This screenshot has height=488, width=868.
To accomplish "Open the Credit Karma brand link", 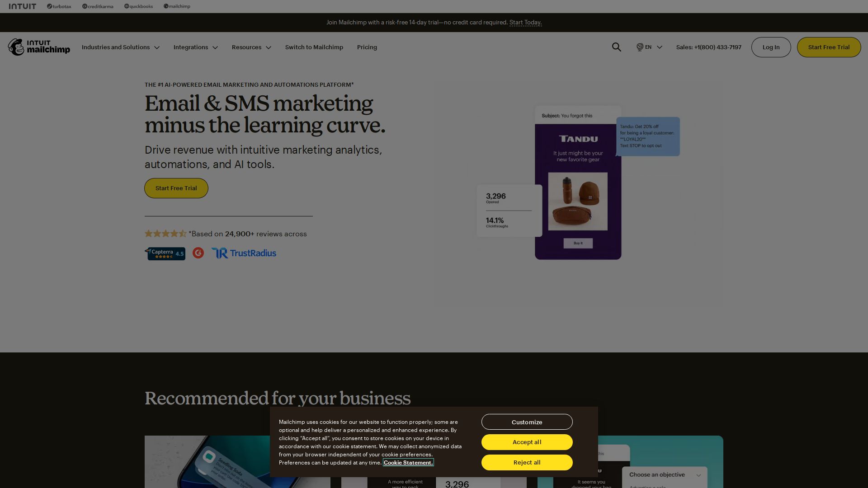I will 98,6.
